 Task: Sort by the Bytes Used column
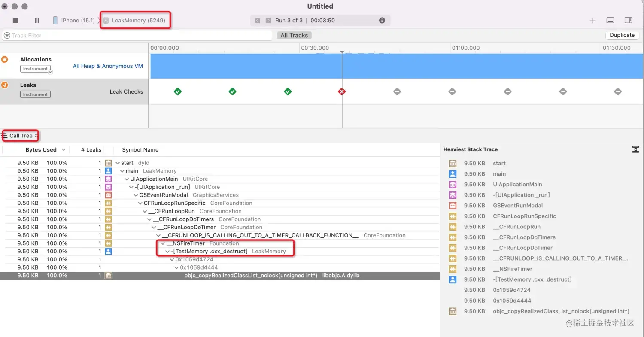[x=41, y=150]
